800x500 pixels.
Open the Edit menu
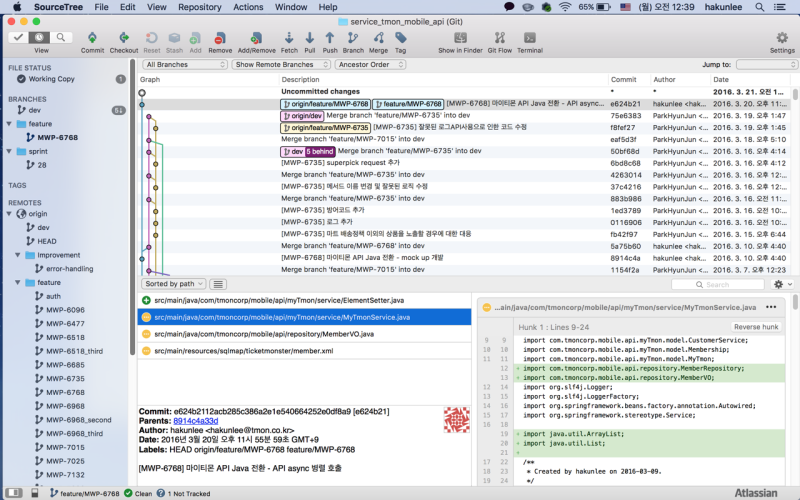pos(128,7)
